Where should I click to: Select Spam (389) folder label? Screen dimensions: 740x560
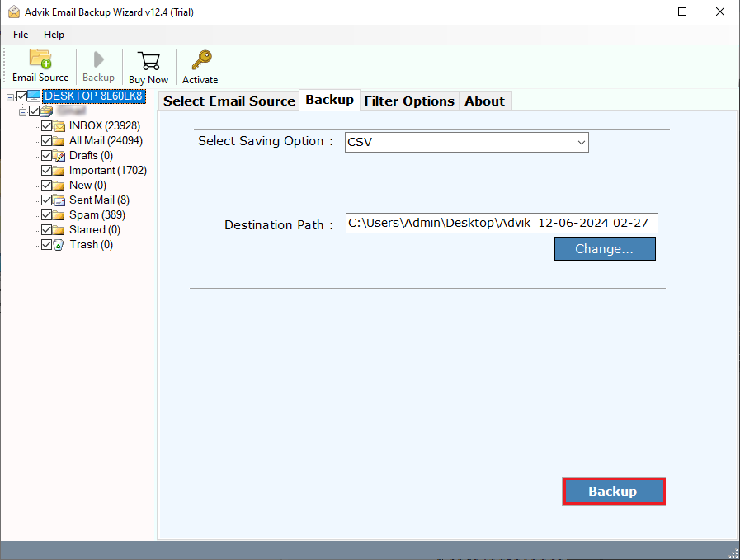pyautogui.click(x=97, y=215)
